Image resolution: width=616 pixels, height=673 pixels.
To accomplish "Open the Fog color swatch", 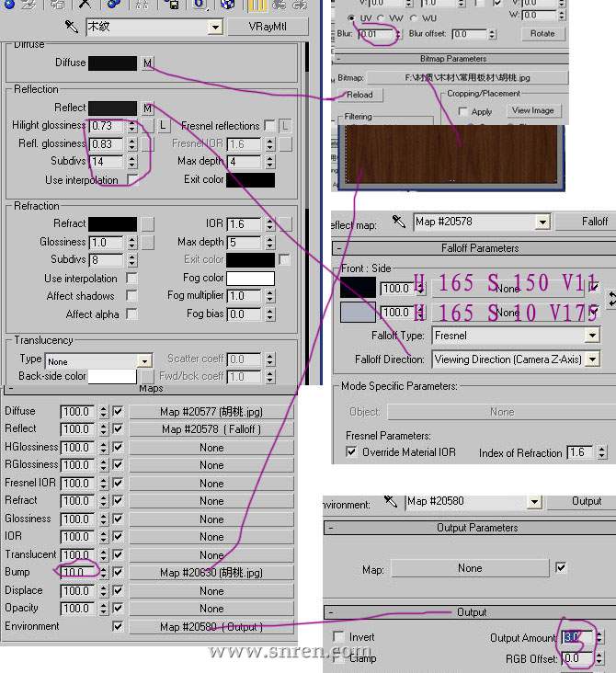I will [250, 279].
